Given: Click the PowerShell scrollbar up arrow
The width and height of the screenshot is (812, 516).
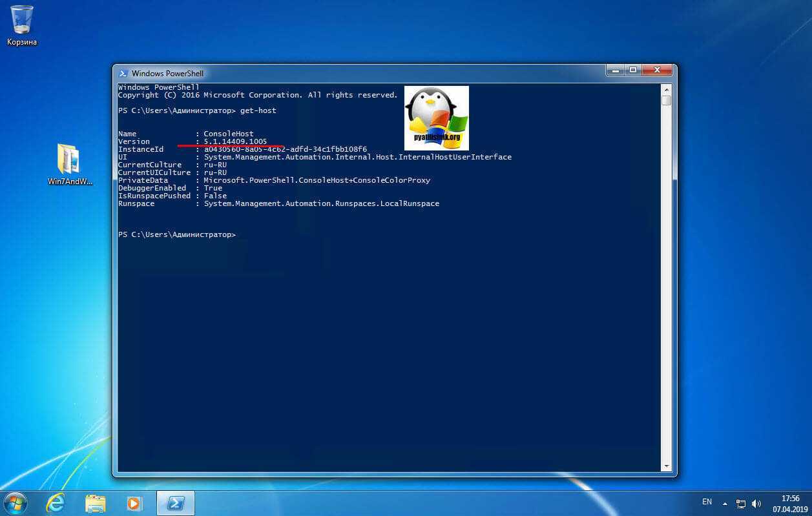Looking at the screenshot, I should [667, 88].
